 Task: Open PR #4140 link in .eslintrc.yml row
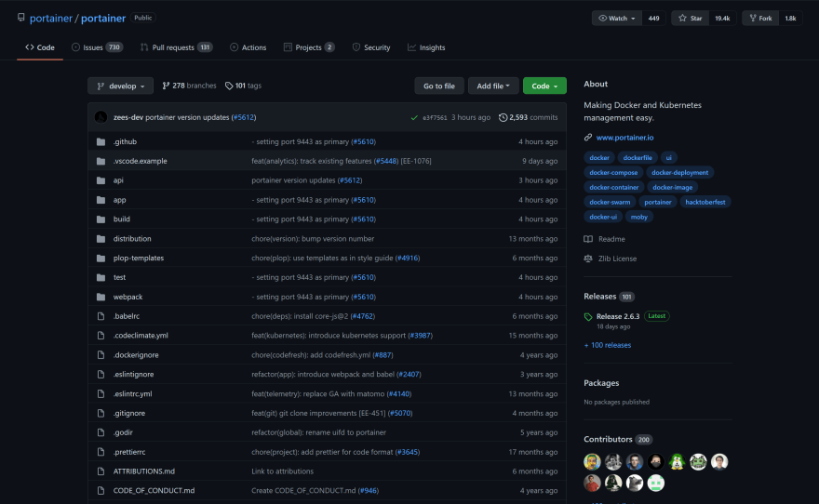click(399, 394)
